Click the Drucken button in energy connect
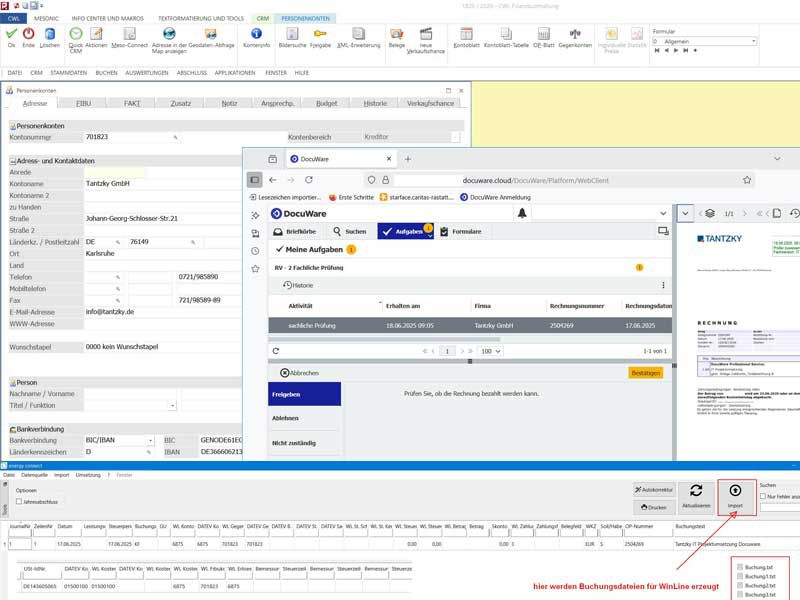The height and width of the screenshot is (600, 800). point(654,508)
